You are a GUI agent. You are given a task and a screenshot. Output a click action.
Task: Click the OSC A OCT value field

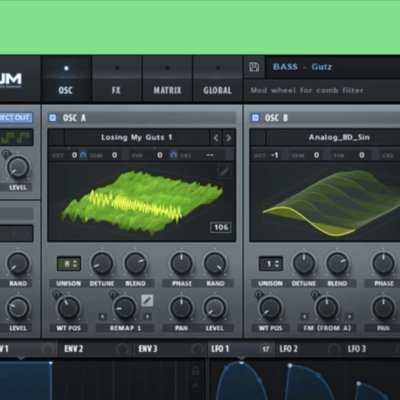[x=74, y=155]
